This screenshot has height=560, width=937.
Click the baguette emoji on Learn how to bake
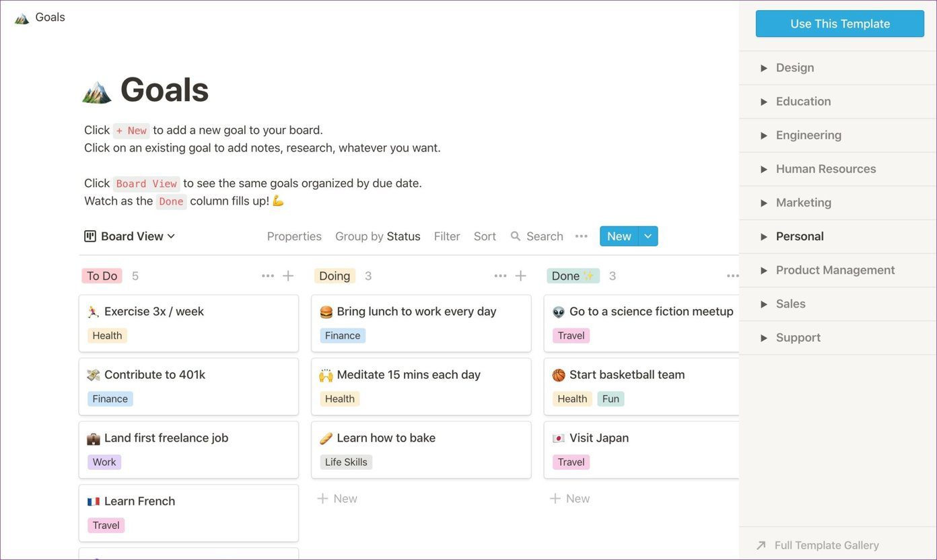coord(326,438)
